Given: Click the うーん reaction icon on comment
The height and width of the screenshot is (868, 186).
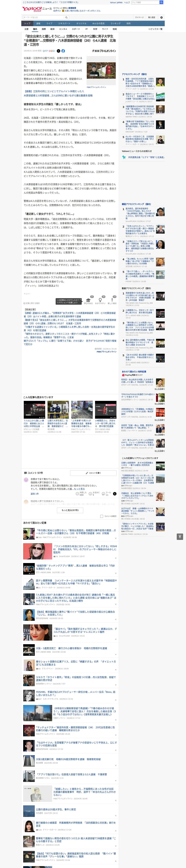Looking at the screenshot, I should (104, 494).
